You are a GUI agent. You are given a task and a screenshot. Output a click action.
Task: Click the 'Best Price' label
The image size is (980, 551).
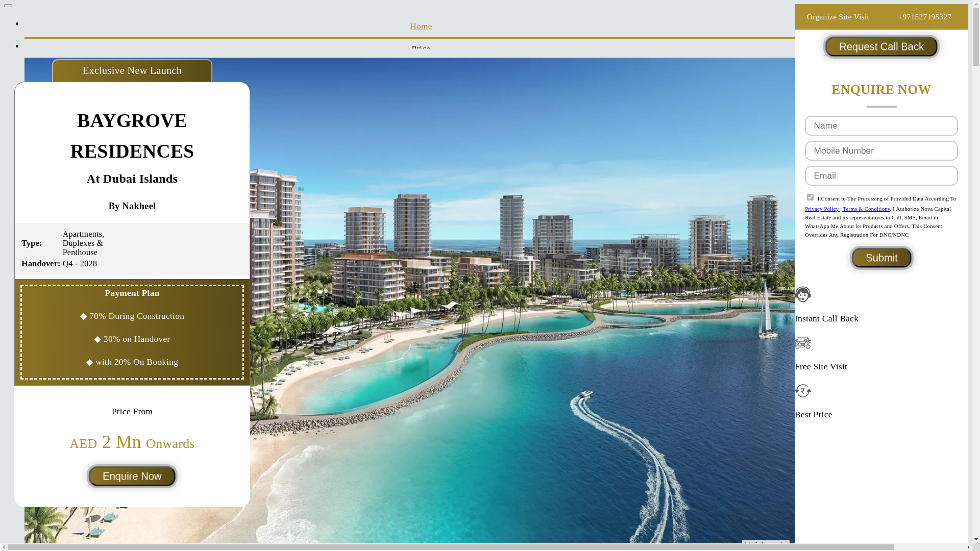pos(813,415)
